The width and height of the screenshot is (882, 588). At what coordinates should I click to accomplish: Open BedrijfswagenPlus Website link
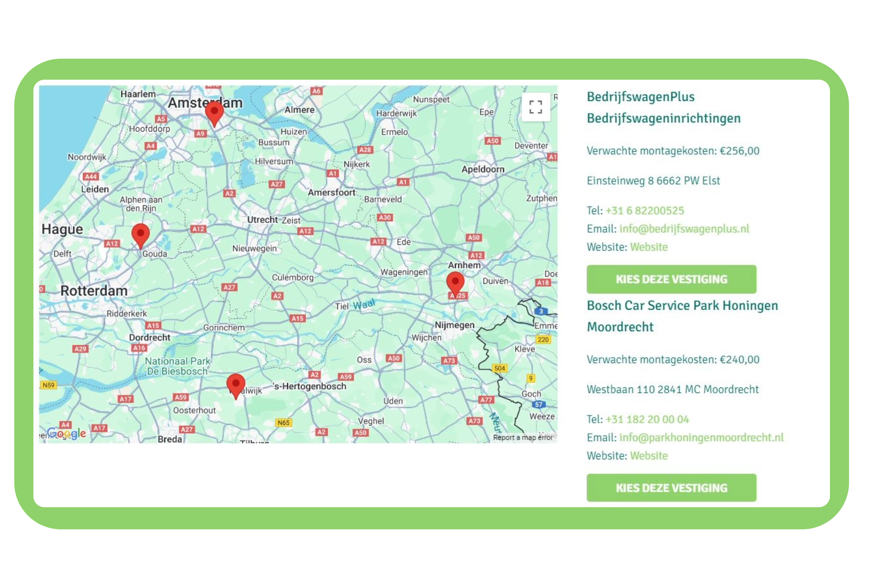649,247
